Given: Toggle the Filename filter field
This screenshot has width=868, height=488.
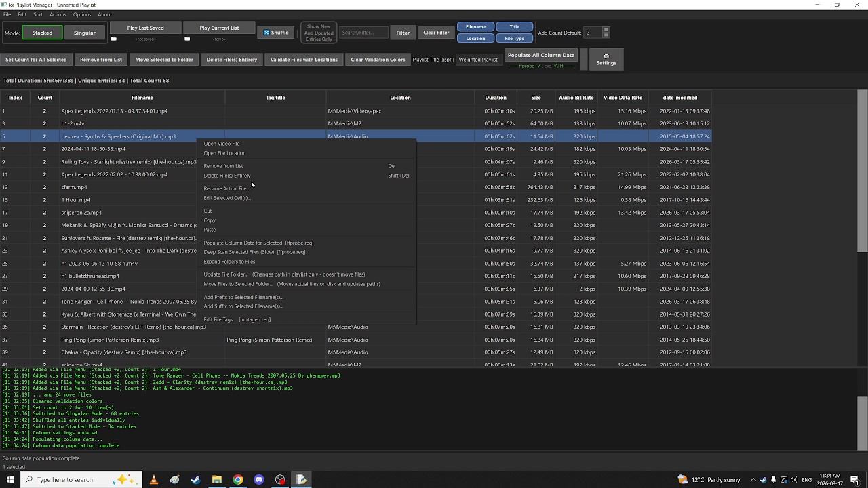Looking at the screenshot, I should coord(475,27).
